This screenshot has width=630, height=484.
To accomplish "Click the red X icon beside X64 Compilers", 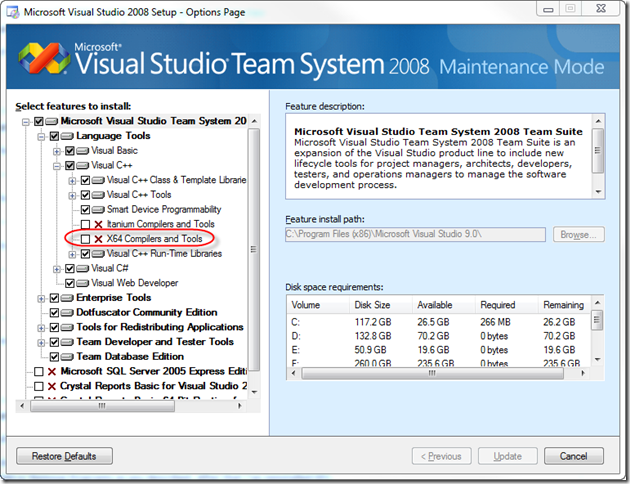I will 98,239.
